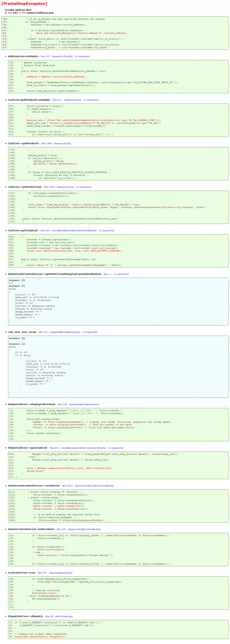Click the CartCore->getOrderTotal function name
230x644 pixels.
tap(25, 187)
